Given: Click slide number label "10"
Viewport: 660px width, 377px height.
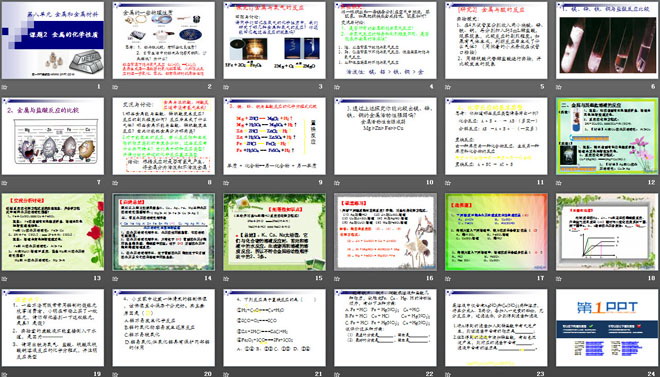Looking at the screenshot, I should coord(429,182).
